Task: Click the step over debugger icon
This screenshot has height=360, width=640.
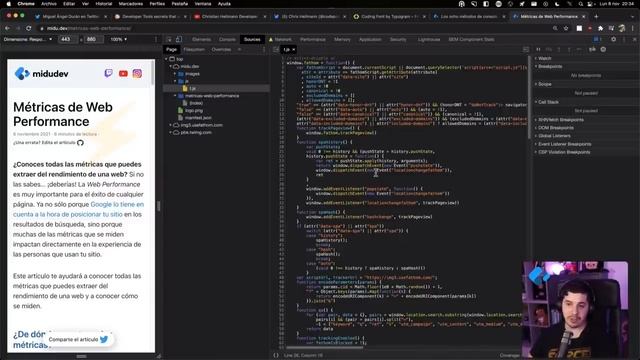Action: (x=549, y=49)
